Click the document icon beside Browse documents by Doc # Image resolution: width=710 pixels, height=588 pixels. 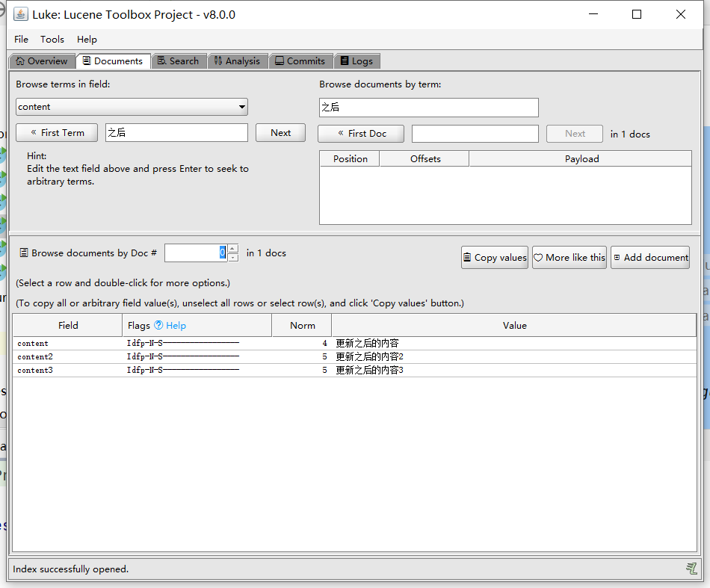tap(24, 253)
